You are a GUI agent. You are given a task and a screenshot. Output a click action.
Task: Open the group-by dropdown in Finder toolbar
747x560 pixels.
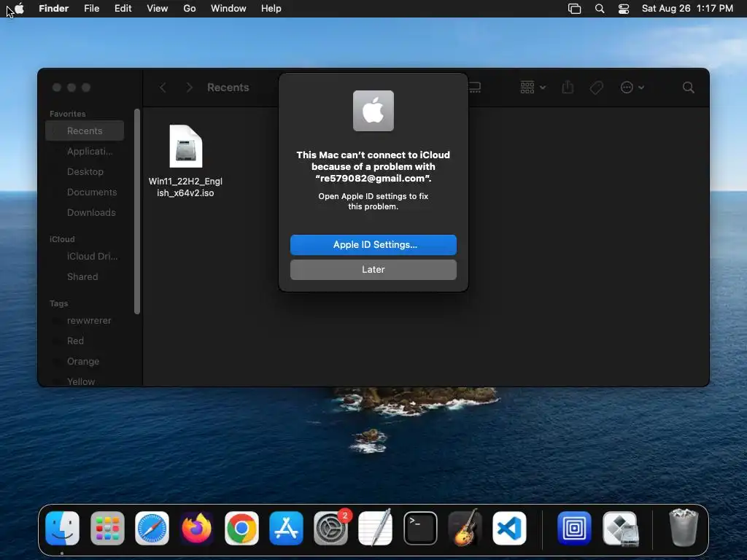tap(533, 87)
